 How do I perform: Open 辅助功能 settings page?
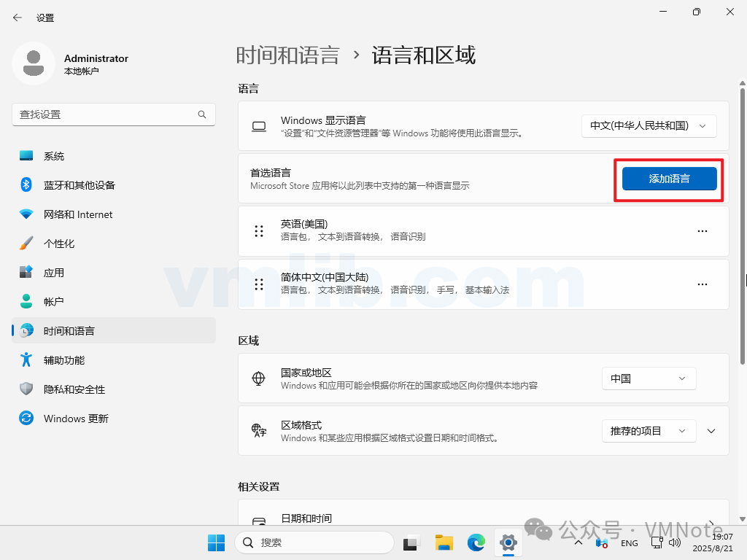point(63,360)
